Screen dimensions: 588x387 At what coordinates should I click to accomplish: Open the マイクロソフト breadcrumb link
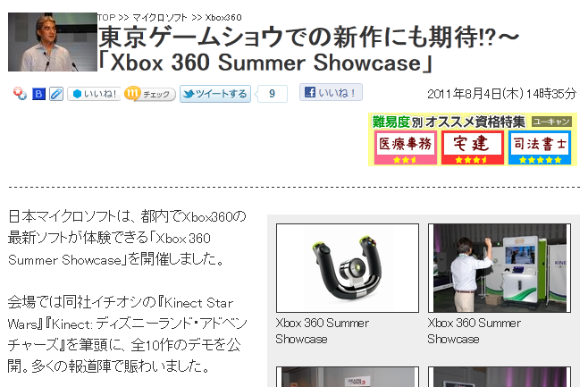coord(160,18)
